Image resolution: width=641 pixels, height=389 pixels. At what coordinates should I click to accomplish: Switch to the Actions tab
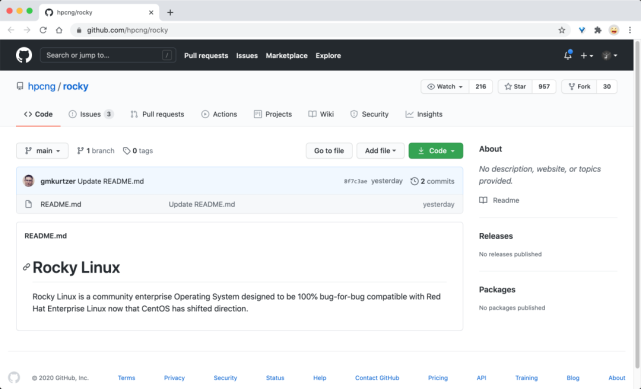(x=219, y=114)
